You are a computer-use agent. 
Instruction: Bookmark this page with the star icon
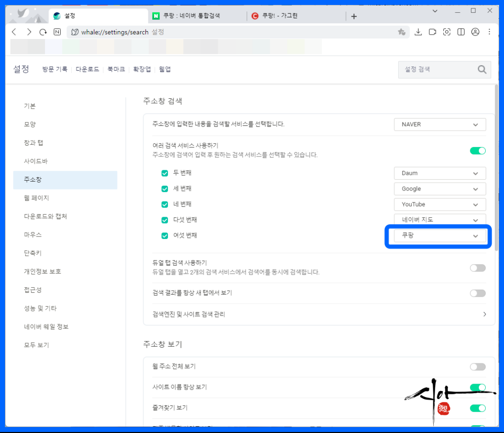click(x=401, y=32)
